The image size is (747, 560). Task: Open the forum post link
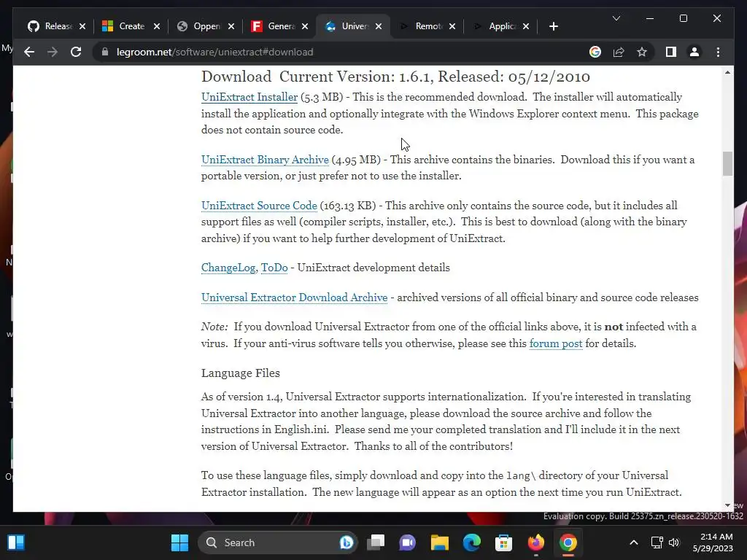point(555,343)
